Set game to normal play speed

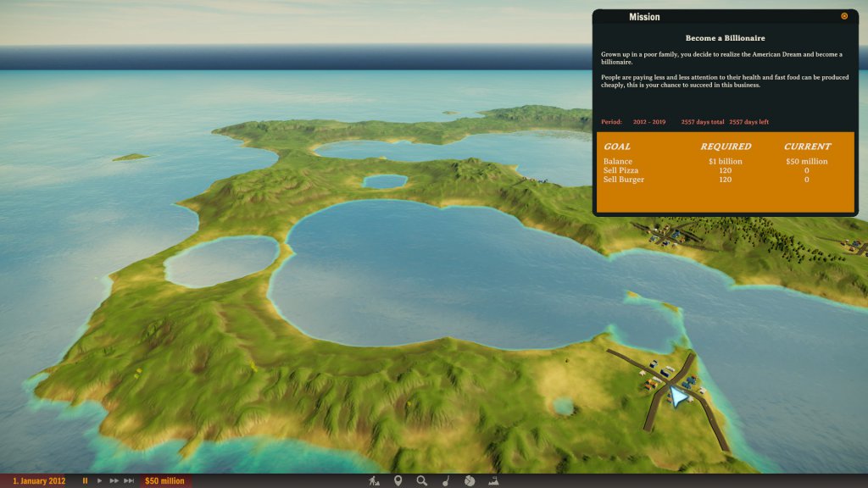[x=99, y=481]
